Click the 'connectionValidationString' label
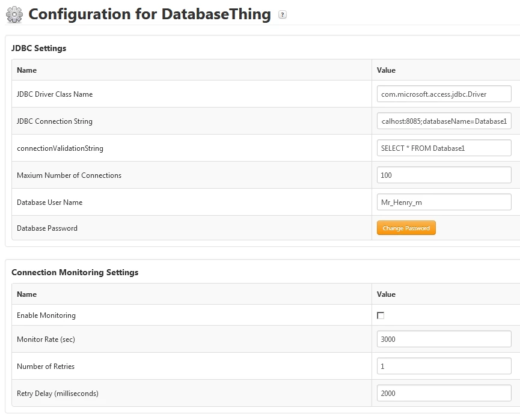Image resolution: width=520 pixels, height=420 pixels. [60, 148]
